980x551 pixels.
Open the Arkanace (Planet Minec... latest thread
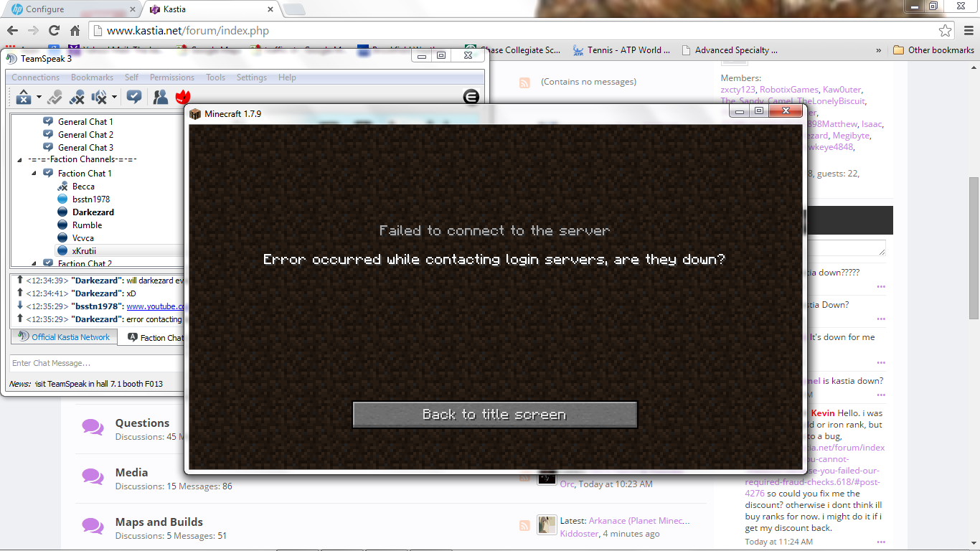(639, 521)
